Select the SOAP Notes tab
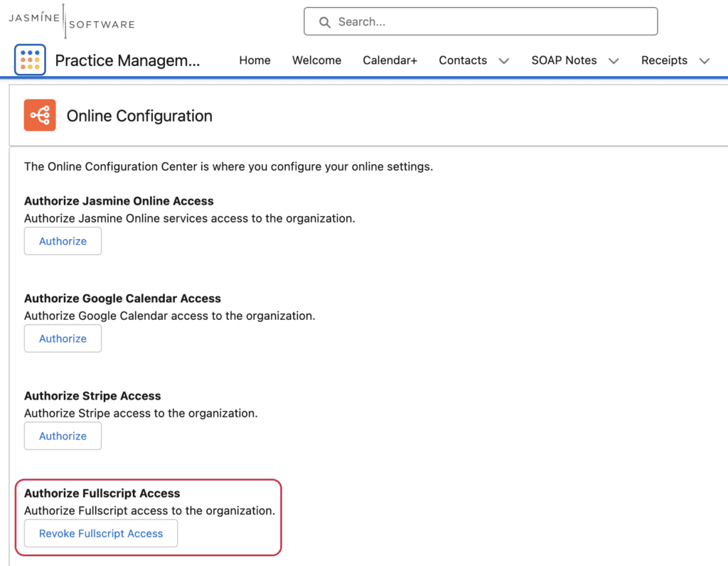 coord(564,60)
